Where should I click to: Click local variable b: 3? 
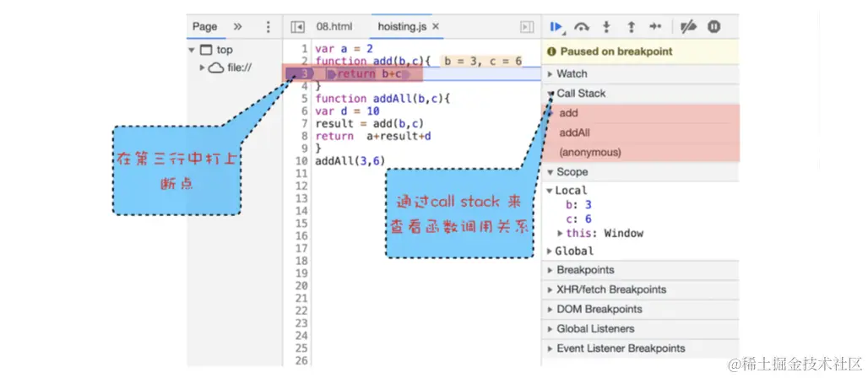click(x=578, y=205)
